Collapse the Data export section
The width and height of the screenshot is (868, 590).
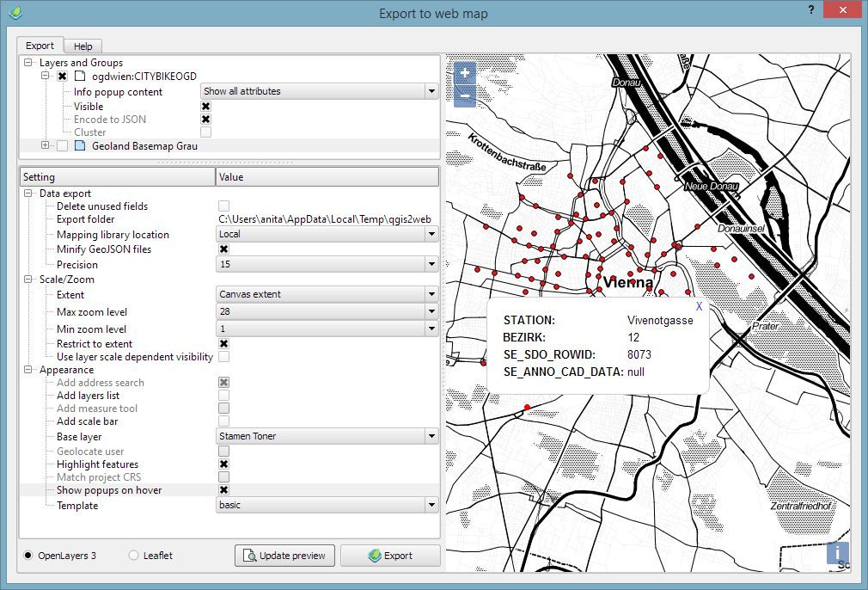click(x=28, y=194)
